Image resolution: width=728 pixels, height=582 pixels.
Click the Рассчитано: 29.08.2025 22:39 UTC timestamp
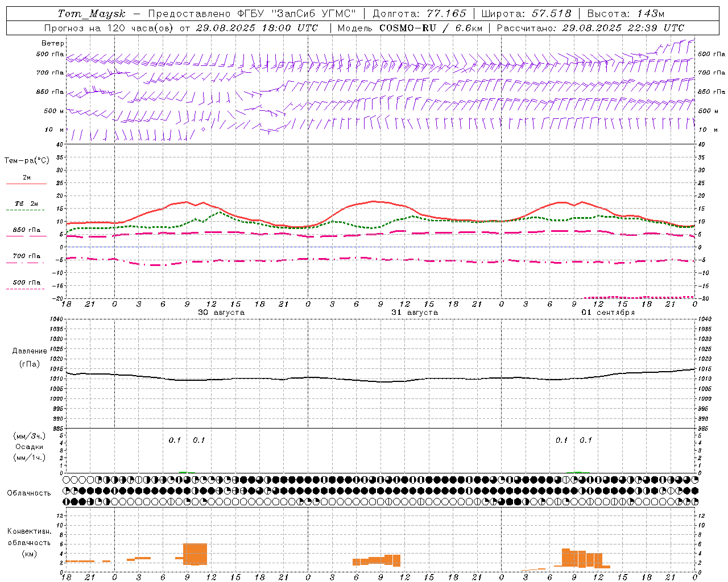[x=590, y=28]
